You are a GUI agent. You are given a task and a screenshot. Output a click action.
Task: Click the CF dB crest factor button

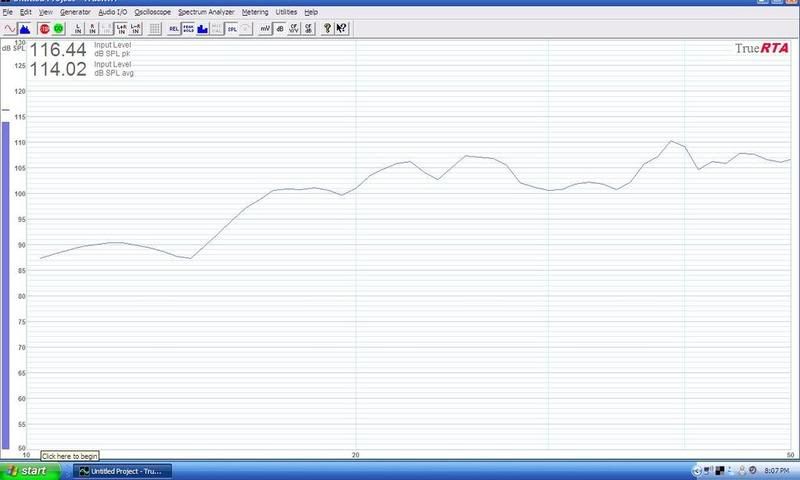click(x=308, y=29)
